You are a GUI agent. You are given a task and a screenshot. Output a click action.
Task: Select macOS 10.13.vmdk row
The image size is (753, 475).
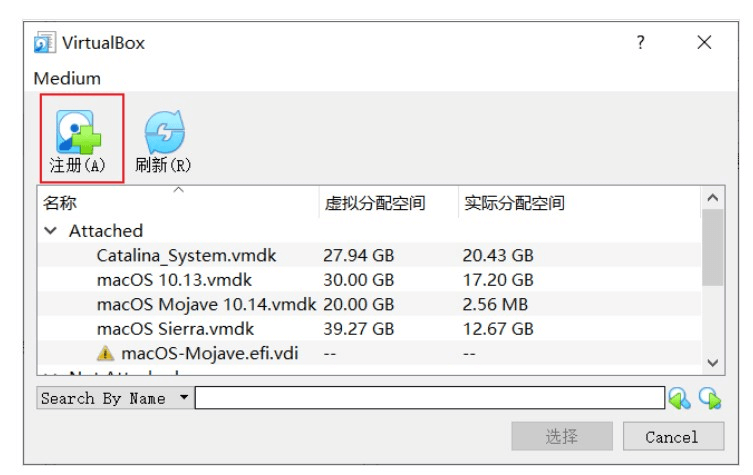point(369,280)
